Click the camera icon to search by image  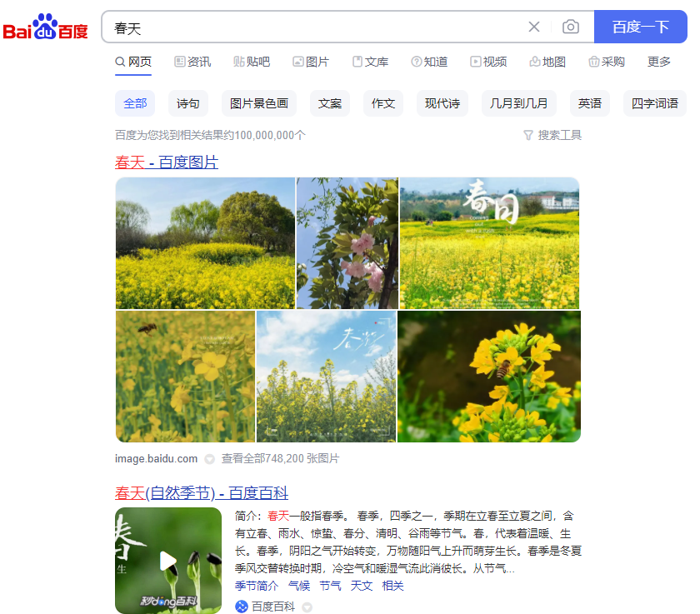pyautogui.click(x=571, y=27)
